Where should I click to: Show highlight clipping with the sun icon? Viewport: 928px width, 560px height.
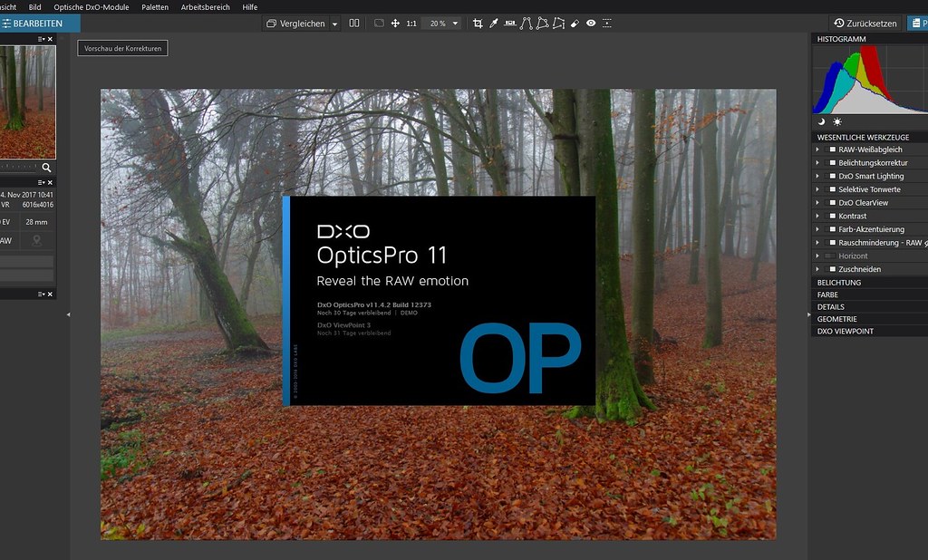[x=836, y=122]
